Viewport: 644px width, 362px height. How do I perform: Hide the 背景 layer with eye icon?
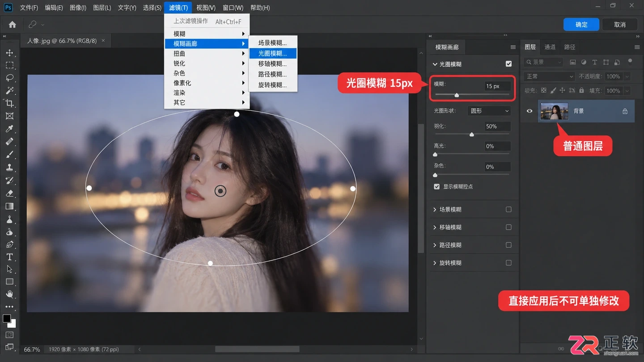(x=530, y=111)
